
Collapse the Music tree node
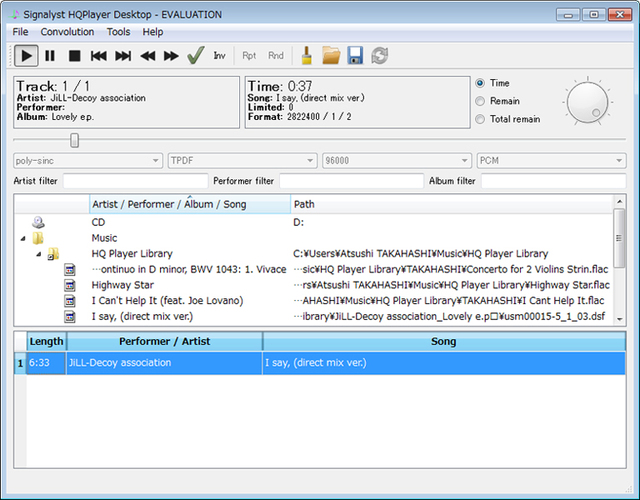tap(23, 239)
